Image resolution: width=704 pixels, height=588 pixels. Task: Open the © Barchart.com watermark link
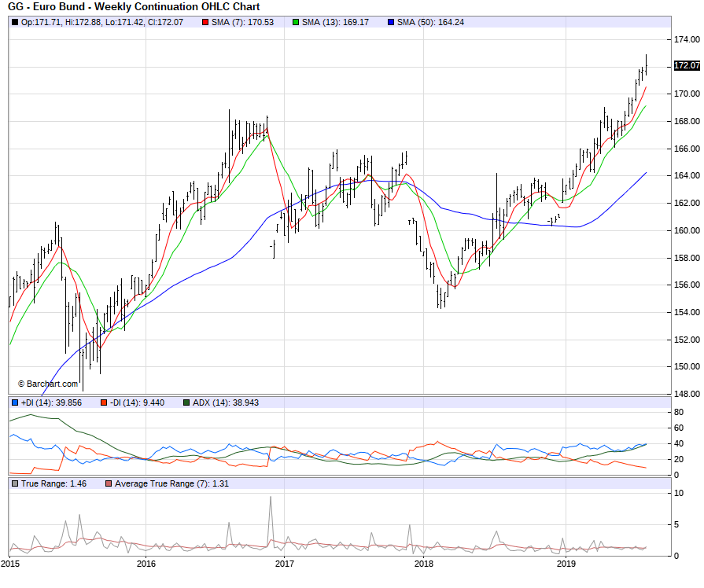click(x=48, y=384)
